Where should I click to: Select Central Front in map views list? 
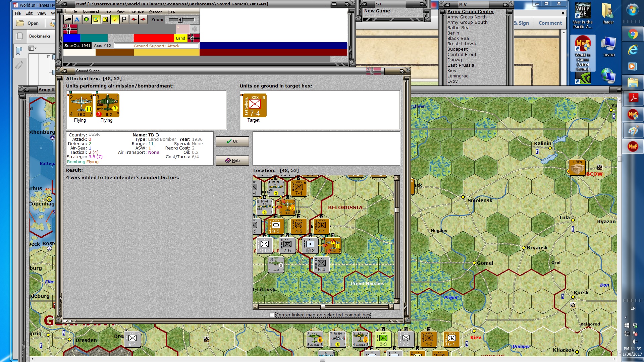[x=462, y=55]
